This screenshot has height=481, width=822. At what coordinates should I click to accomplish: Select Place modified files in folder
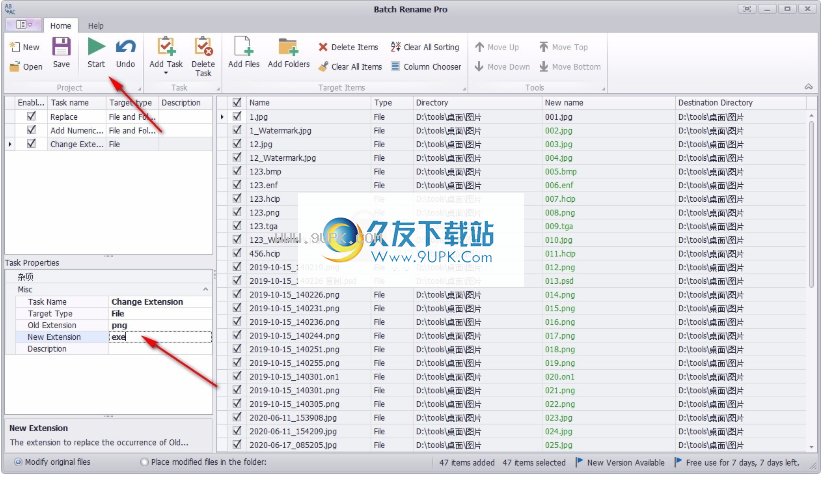tap(204, 462)
